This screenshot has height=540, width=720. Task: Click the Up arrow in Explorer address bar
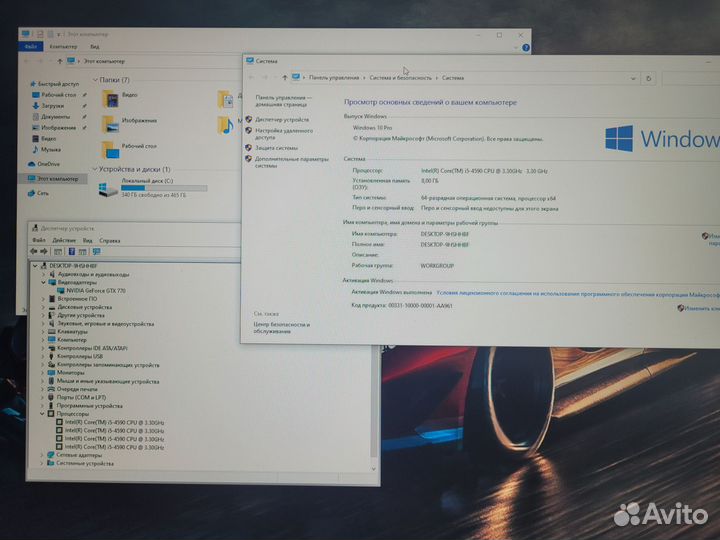(60, 61)
